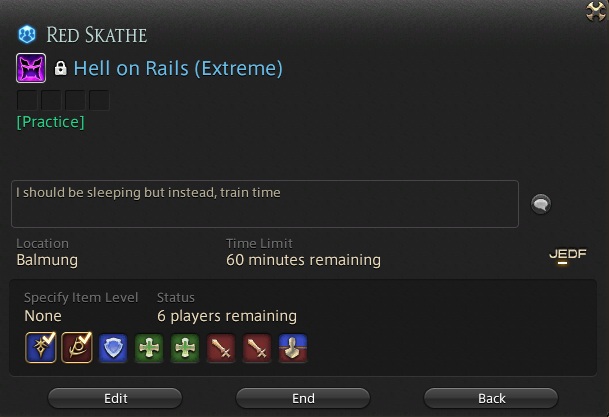End the party recruitment listing
The image size is (609, 417).
[x=303, y=398]
